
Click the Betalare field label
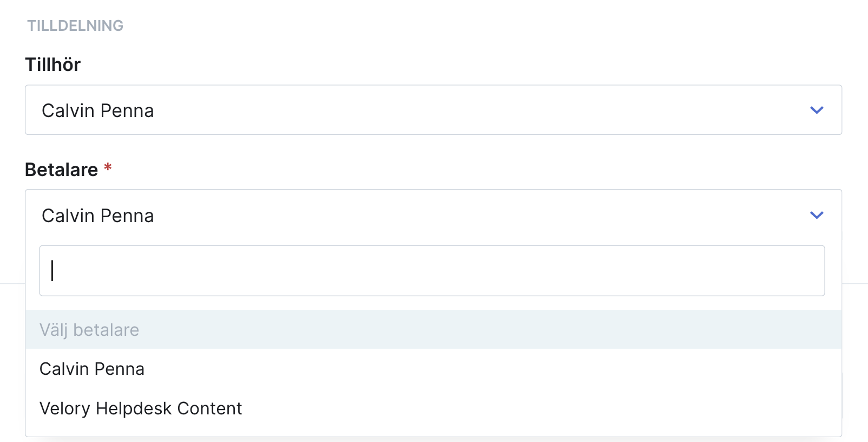[x=61, y=170]
